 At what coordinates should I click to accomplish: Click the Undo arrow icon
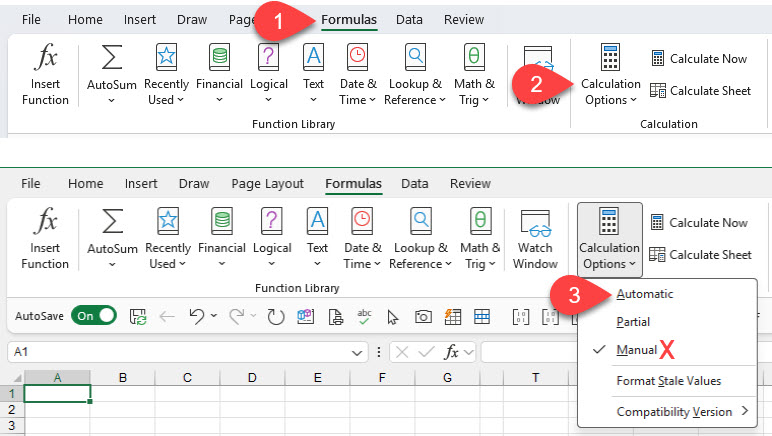[197, 316]
